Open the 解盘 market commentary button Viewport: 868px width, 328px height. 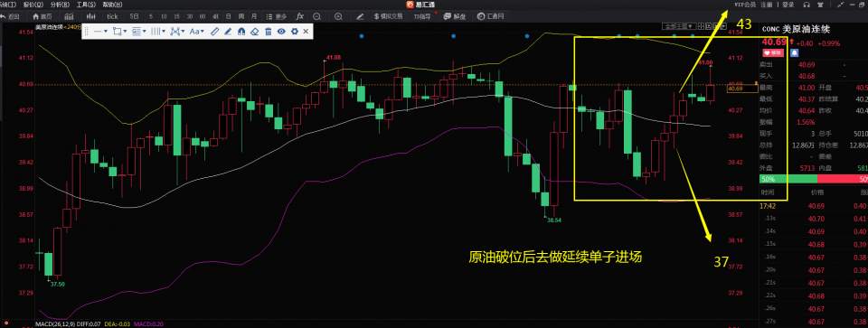(456, 16)
